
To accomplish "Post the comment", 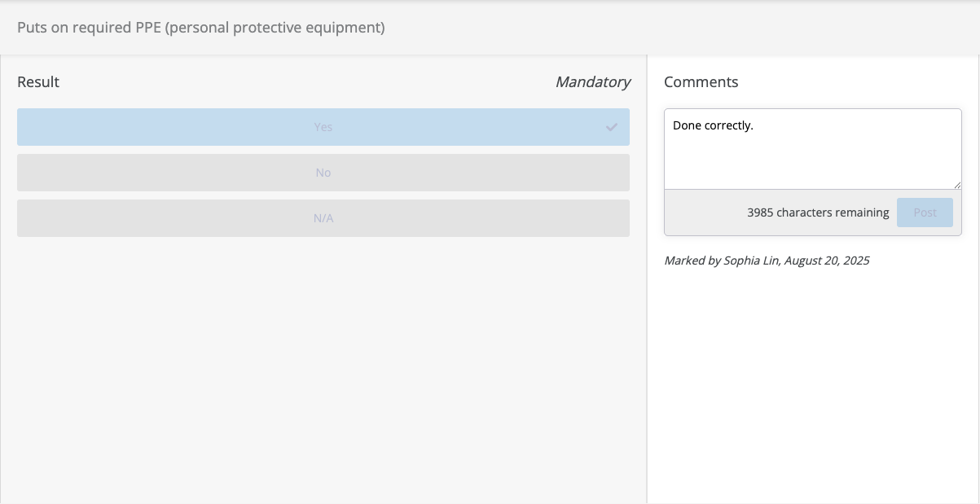I will pyautogui.click(x=925, y=213).
